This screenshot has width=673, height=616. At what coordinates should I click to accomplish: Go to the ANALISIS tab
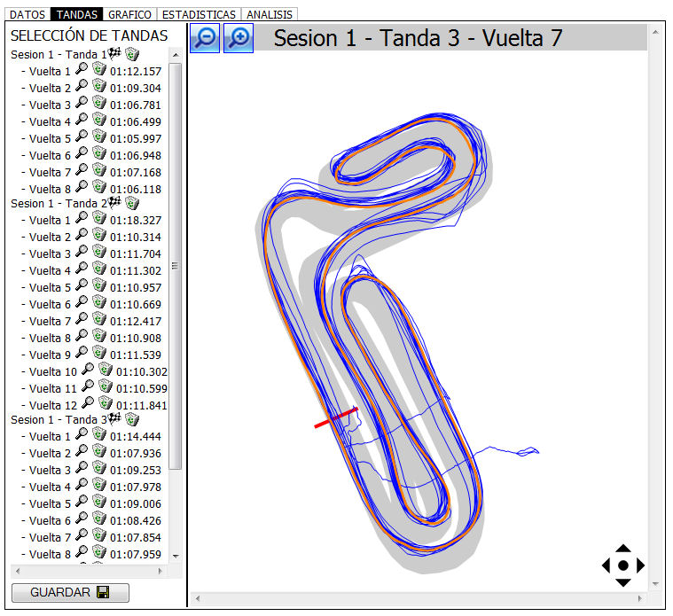tap(270, 14)
